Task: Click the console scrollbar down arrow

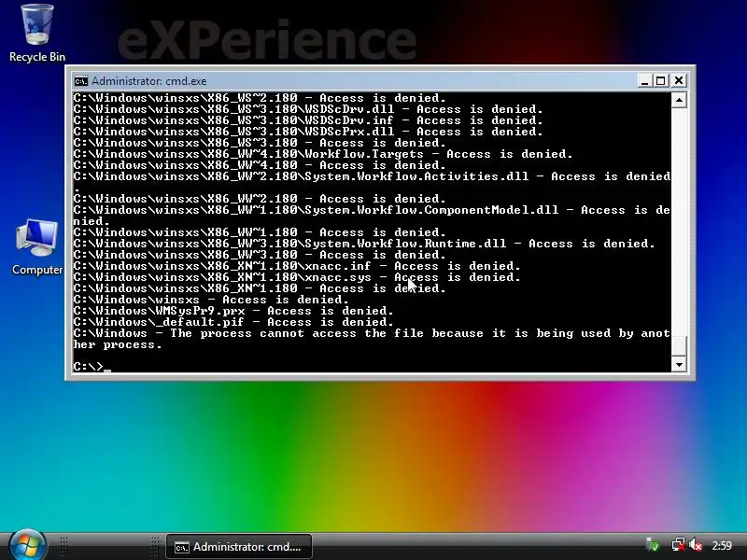Action: (x=679, y=365)
